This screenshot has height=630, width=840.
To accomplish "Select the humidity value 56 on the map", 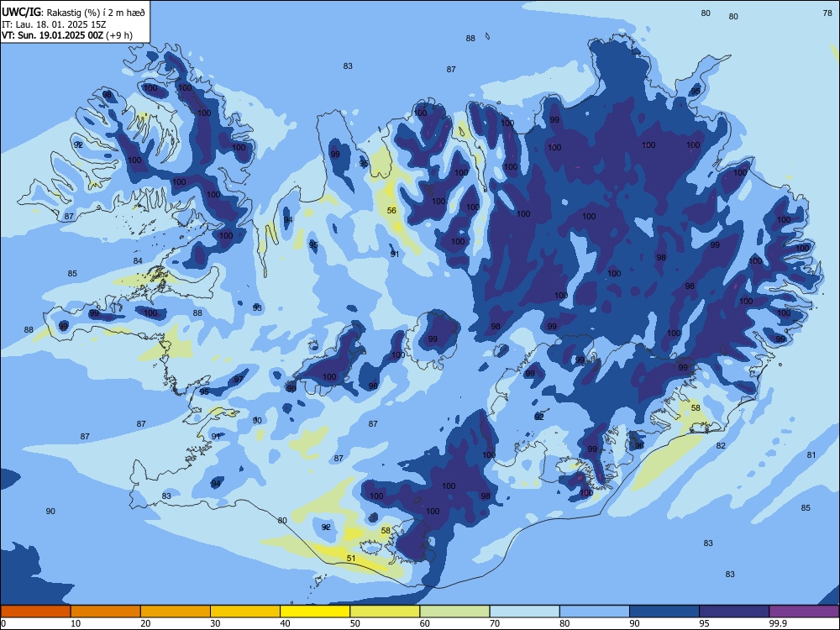I will tap(391, 211).
